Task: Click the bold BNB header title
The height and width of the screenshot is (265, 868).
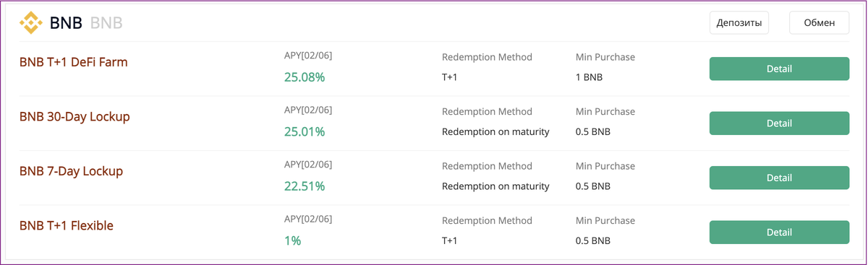Action: (x=67, y=23)
